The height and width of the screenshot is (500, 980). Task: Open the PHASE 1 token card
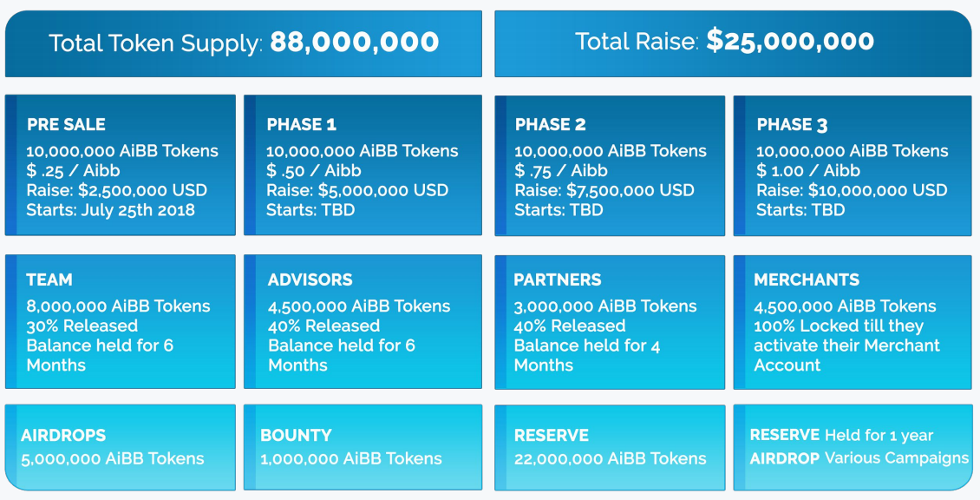click(363, 165)
